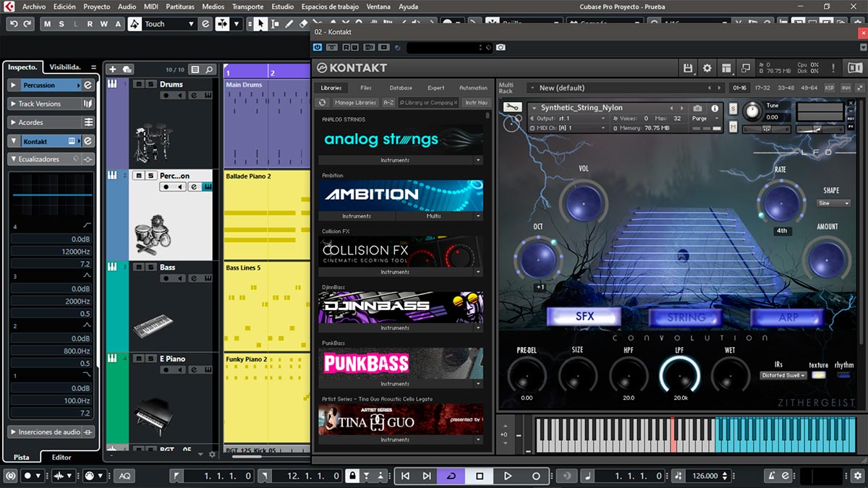This screenshot has height=488, width=868.
Task: Select the Range Selection tool
Action: (x=274, y=24)
